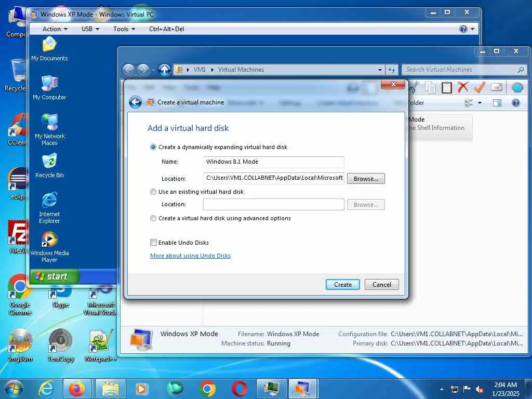Open File Explorer from the taskbar
The width and height of the screenshot is (532, 399).
click(x=111, y=389)
